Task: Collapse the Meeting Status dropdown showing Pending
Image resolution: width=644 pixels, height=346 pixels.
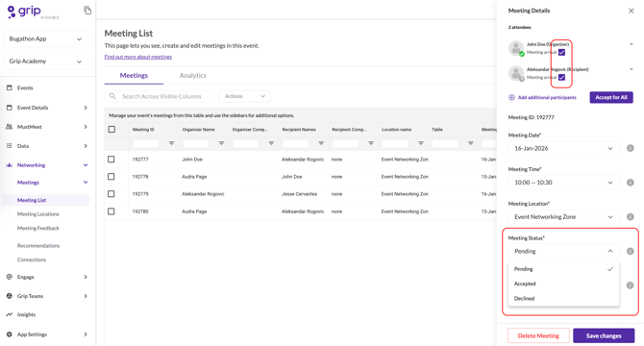Action: (x=563, y=251)
